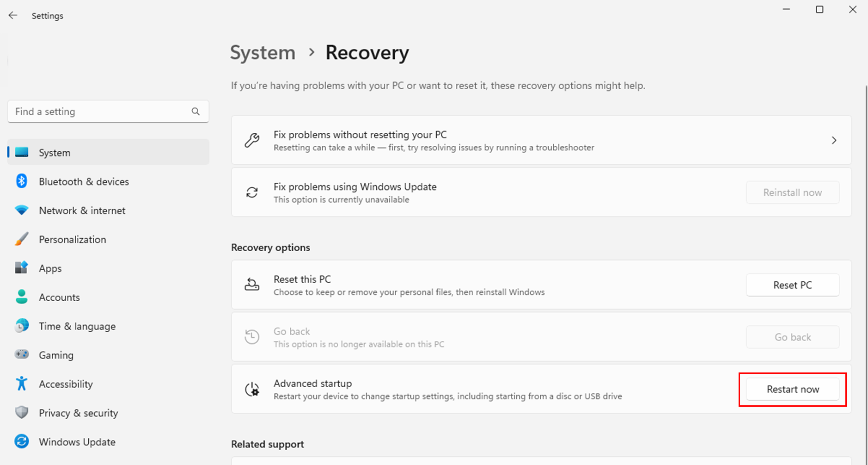Click the Bluetooth & devices icon
This screenshot has width=868, height=465.
21,181
